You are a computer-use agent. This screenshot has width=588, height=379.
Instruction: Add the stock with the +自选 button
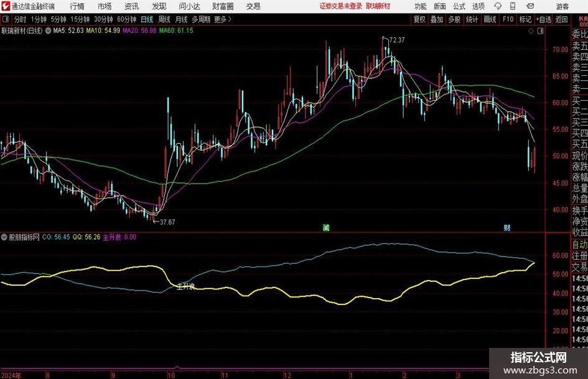point(543,19)
